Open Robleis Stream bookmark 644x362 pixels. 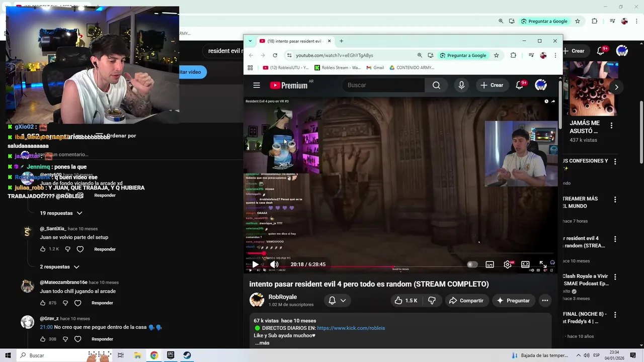(338, 67)
